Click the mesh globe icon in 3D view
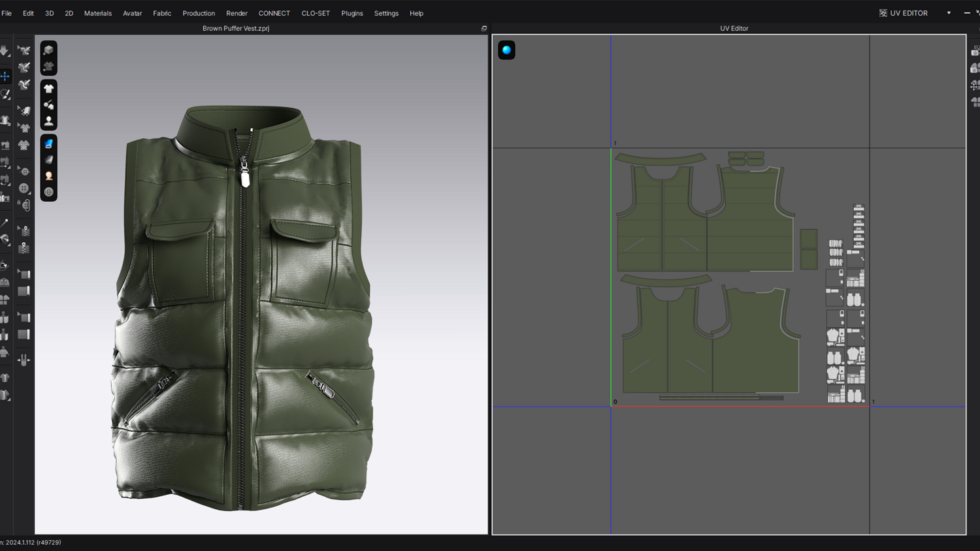 48,192
